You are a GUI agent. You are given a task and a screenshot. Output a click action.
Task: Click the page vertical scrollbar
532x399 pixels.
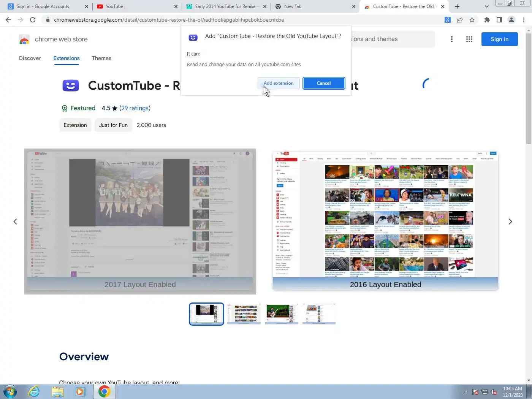pos(529,88)
